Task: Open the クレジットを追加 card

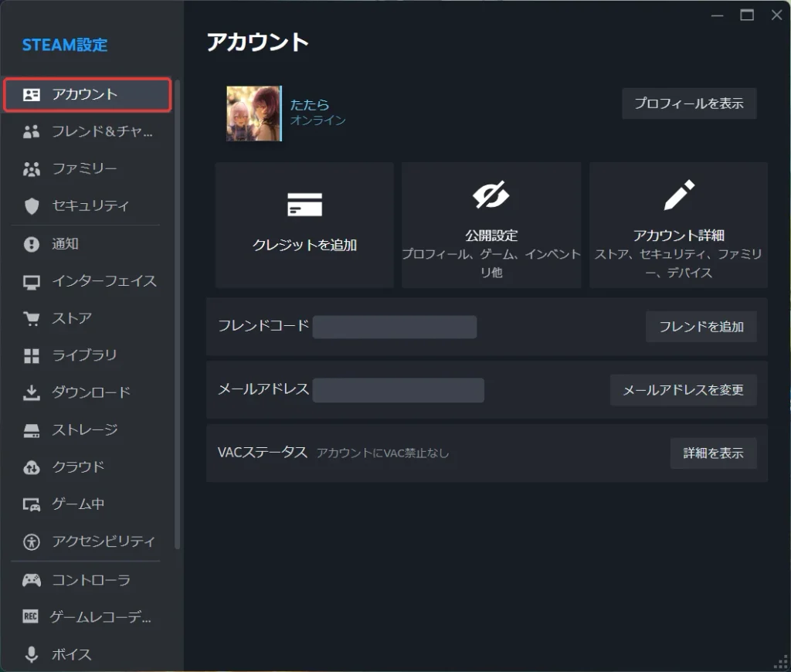Action: point(304,225)
